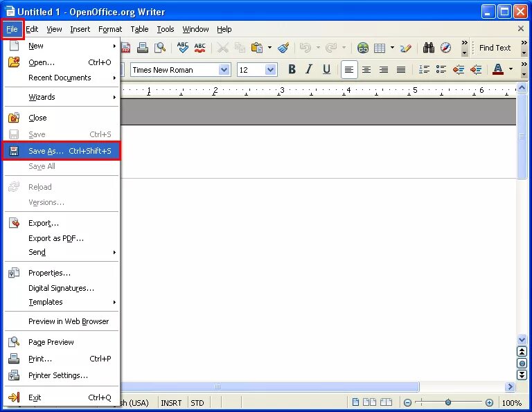Screen dimensions: 532x412
Task: Click the Hyperlink globe icon
Action: coord(363,48)
